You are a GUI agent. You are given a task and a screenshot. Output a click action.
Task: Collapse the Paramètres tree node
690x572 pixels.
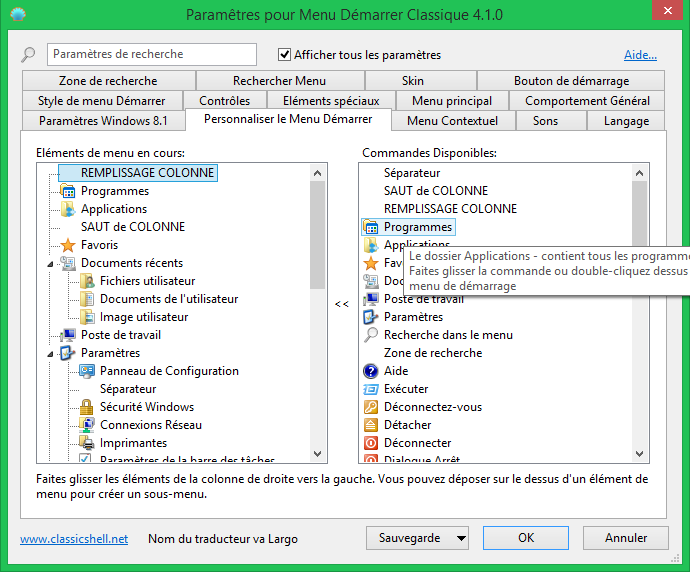(x=49, y=354)
